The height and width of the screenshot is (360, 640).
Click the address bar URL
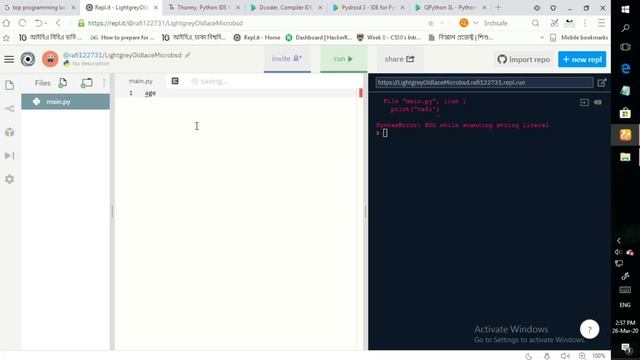point(165,23)
